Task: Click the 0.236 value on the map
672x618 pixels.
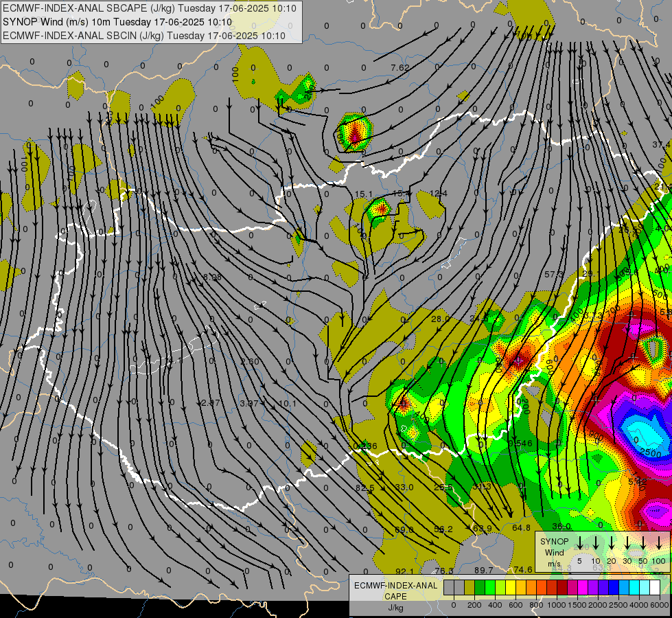Action: pyautogui.click(x=365, y=446)
